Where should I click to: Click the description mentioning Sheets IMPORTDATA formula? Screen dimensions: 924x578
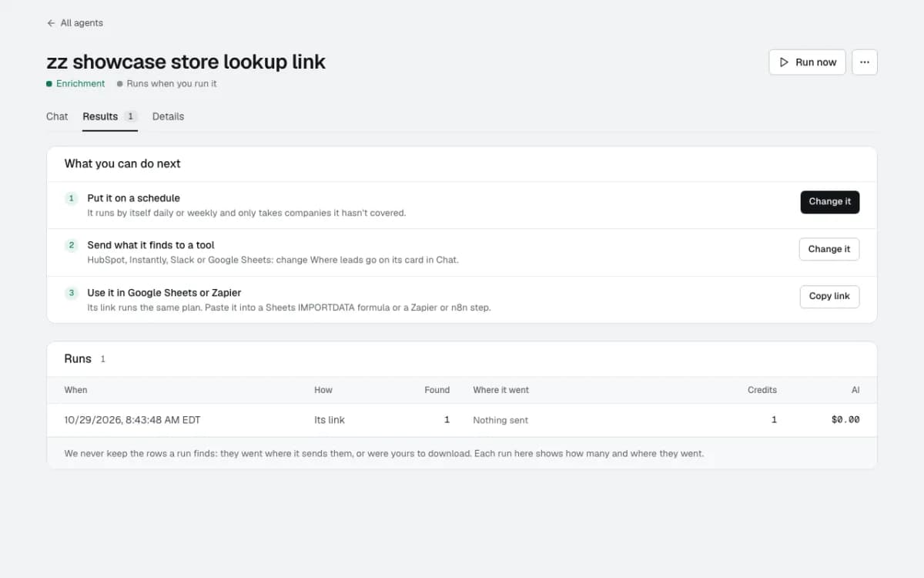coord(289,307)
